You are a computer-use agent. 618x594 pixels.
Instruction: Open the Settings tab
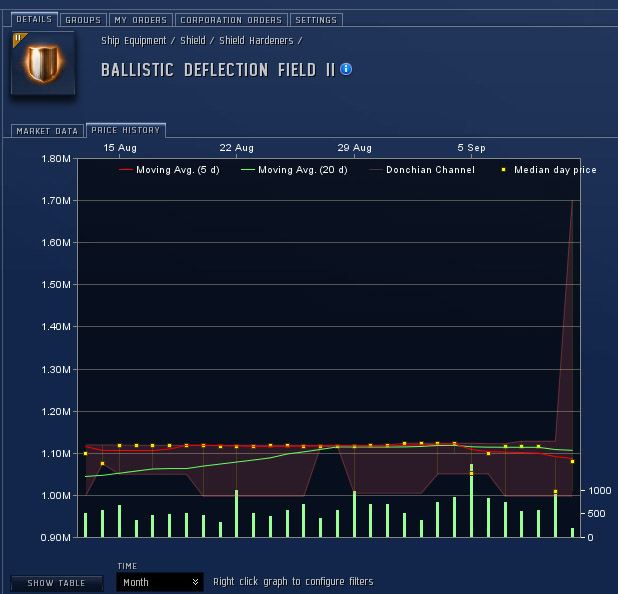tap(316, 20)
